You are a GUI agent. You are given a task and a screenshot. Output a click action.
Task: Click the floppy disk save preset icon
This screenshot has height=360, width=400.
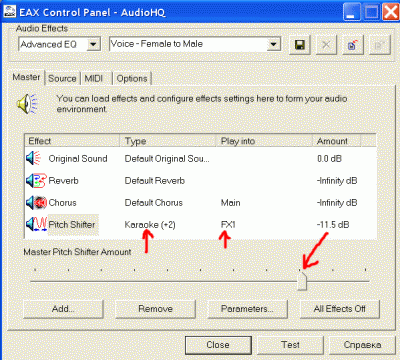[300, 45]
